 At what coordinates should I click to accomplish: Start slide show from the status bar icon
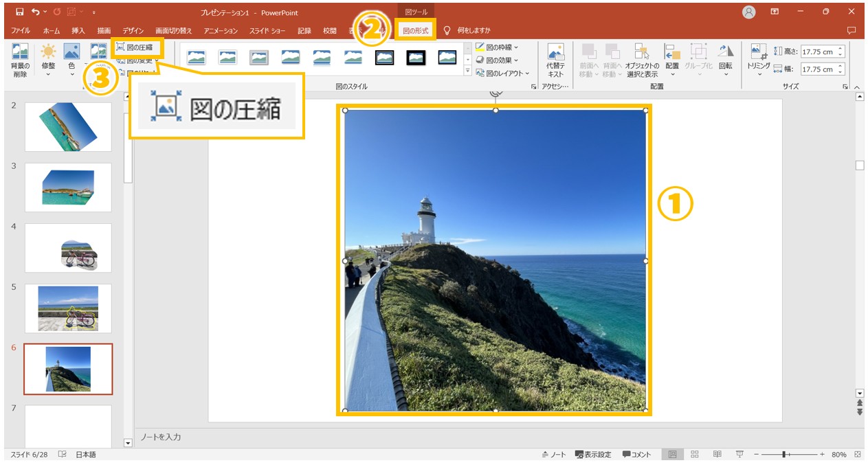pyautogui.click(x=739, y=454)
